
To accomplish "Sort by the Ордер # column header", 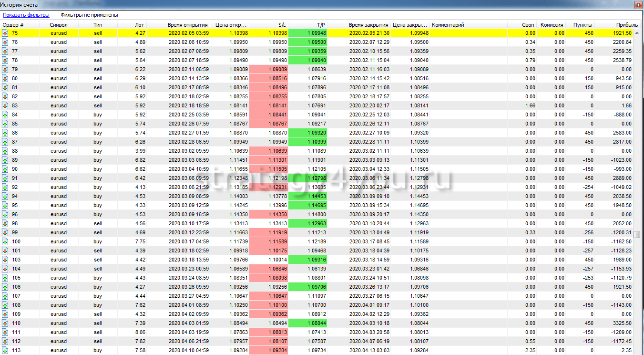I will pyautogui.click(x=13, y=25).
